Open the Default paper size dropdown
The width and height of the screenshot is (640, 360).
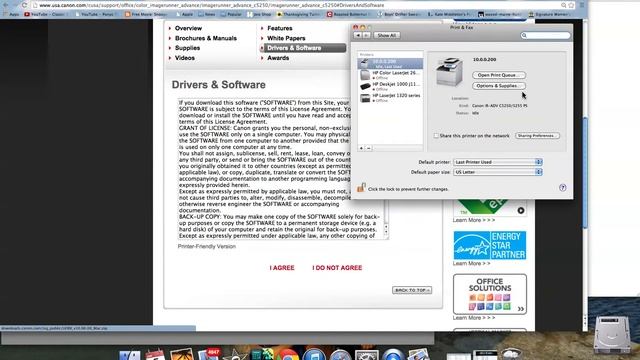(498, 172)
